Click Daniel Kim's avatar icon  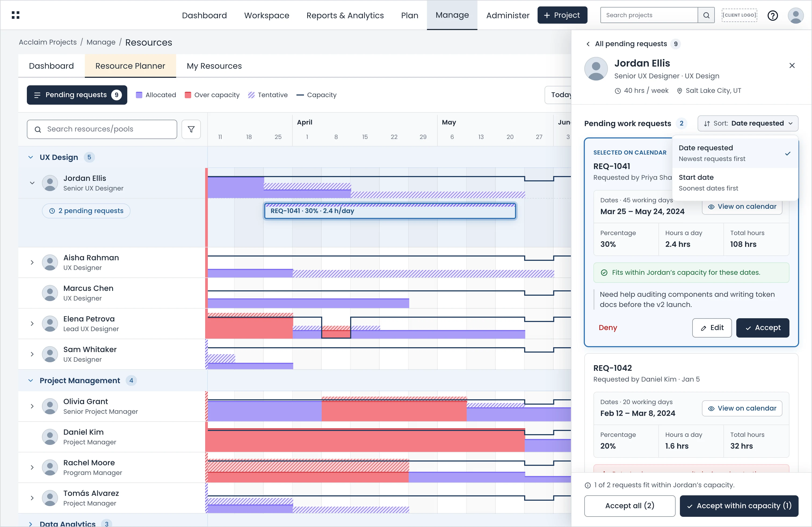point(50,437)
